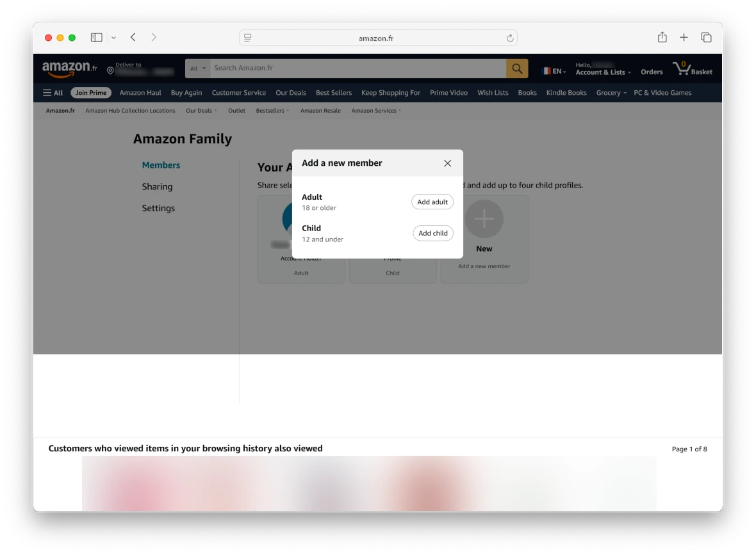This screenshot has width=756, height=555.
Task: Click the magnifying glass search button
Action: click(517, 68)
